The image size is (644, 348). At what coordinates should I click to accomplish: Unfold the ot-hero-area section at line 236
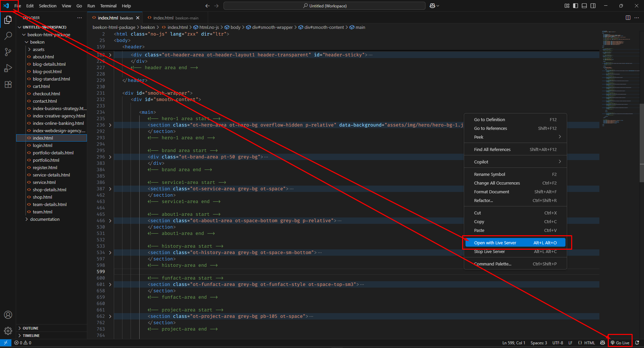[110, 125]
